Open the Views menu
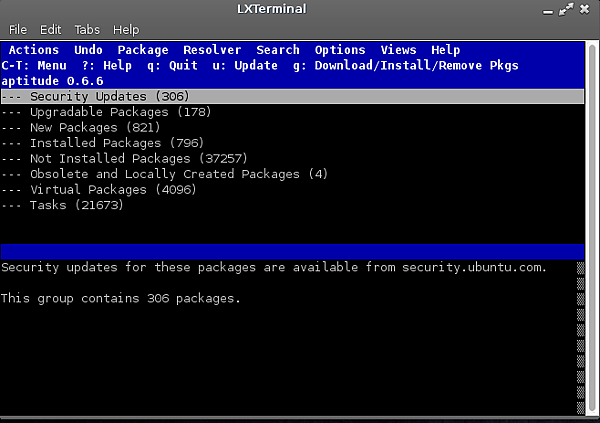The image size is (600, 423). pos(398,50)
